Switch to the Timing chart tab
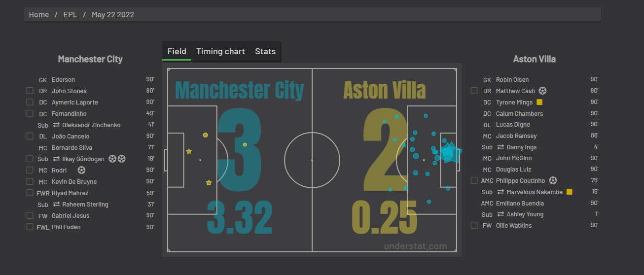This screenshot has height=275, width=644. pyautogui.click(x=220, y=51)
